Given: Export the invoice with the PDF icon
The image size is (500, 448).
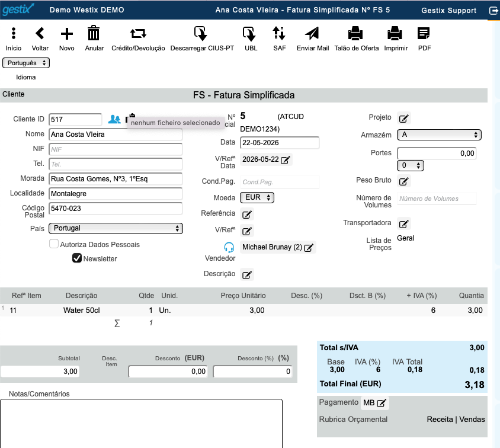Looking at the screenshot, I should click(x=424, y=33).
